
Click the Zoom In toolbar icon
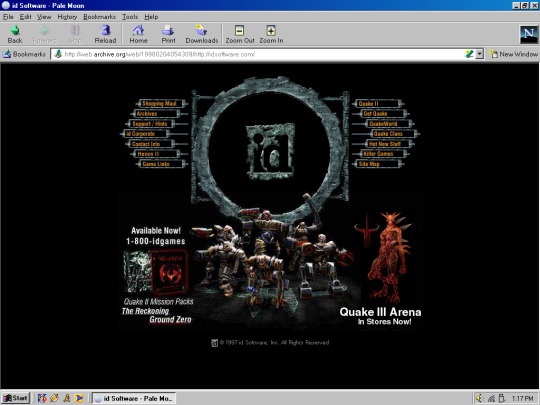click(271, 34)
